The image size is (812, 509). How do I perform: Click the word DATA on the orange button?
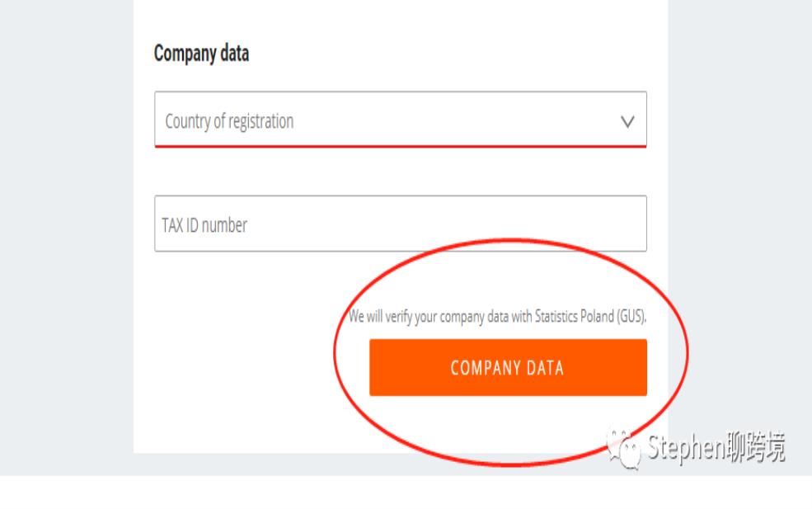(x=545, y=368)
